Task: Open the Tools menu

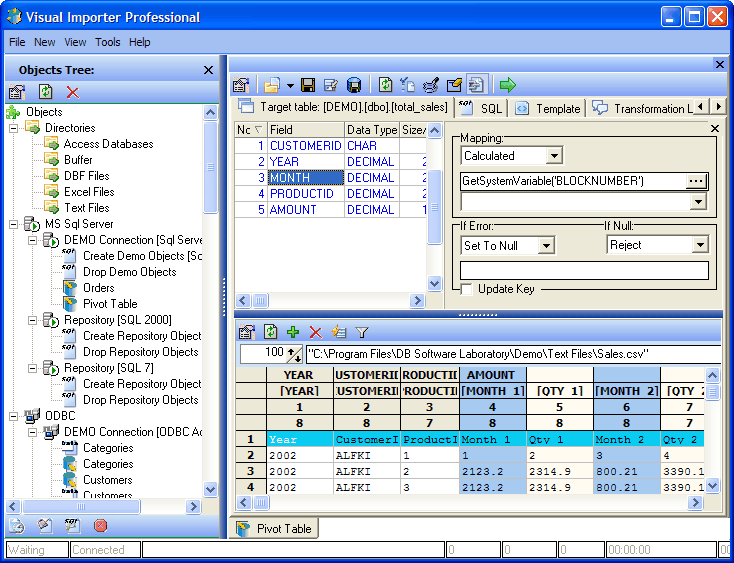Action: tap(107, 42)
